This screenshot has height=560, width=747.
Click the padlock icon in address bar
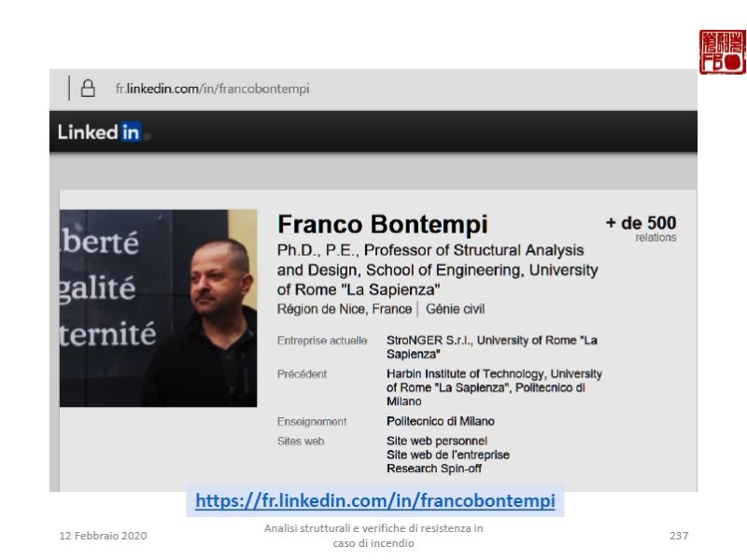(x=87, y=90)
